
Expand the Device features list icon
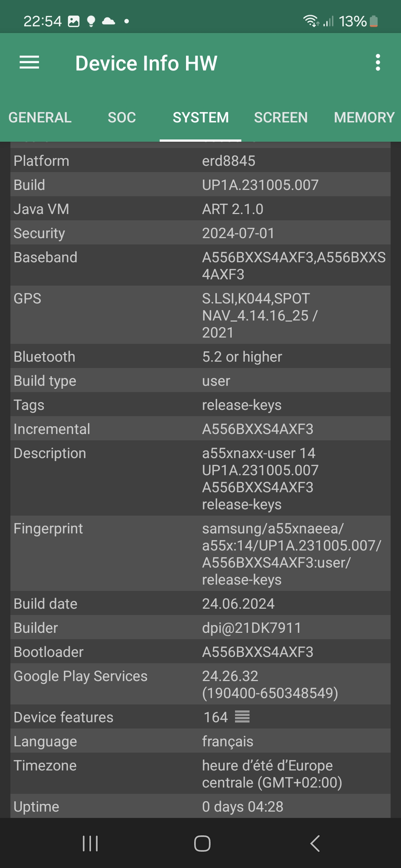(x=242, y=717)
